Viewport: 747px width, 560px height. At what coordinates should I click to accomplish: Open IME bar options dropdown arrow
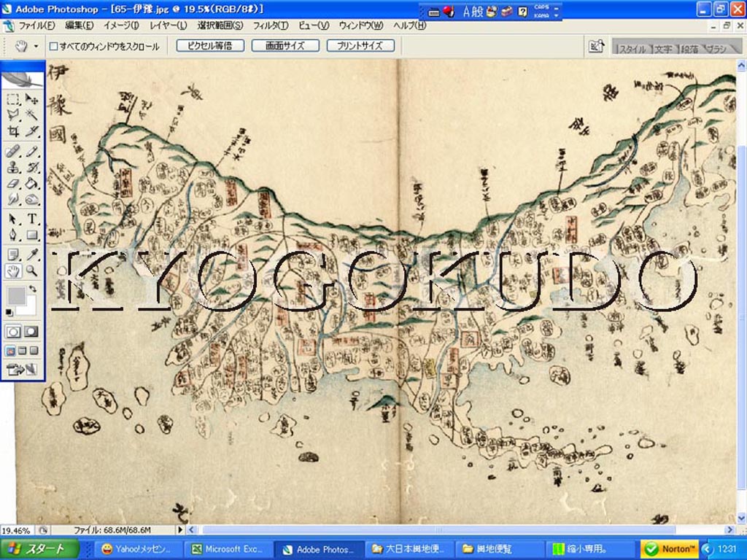click(x=557, y=16)
